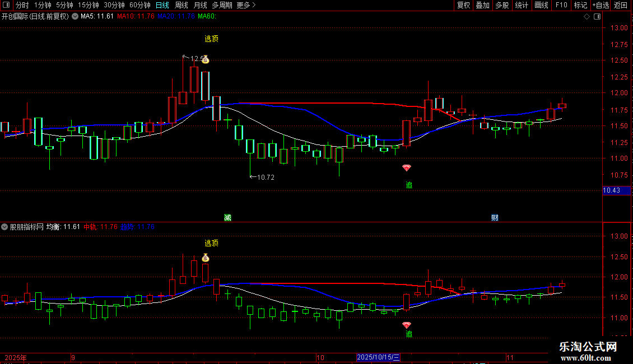The width and height of the screenshot is (633, 364).
Task: Click the 叠加 overlay button
Action: (x=482, y=5)
